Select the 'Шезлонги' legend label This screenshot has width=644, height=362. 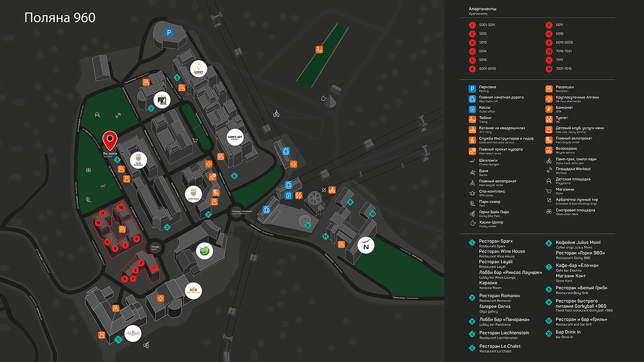(489, 160)
